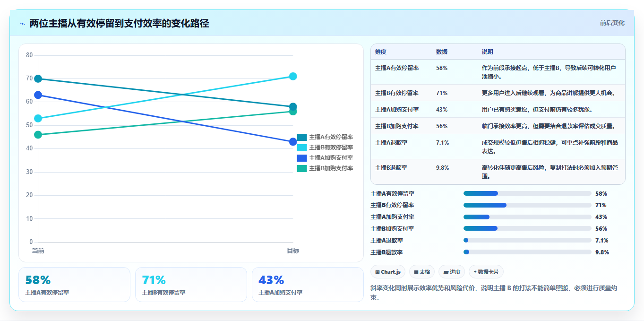Open the 58% 主播A有效停留率 stat card
644x321 pixels.
[74, 285]
